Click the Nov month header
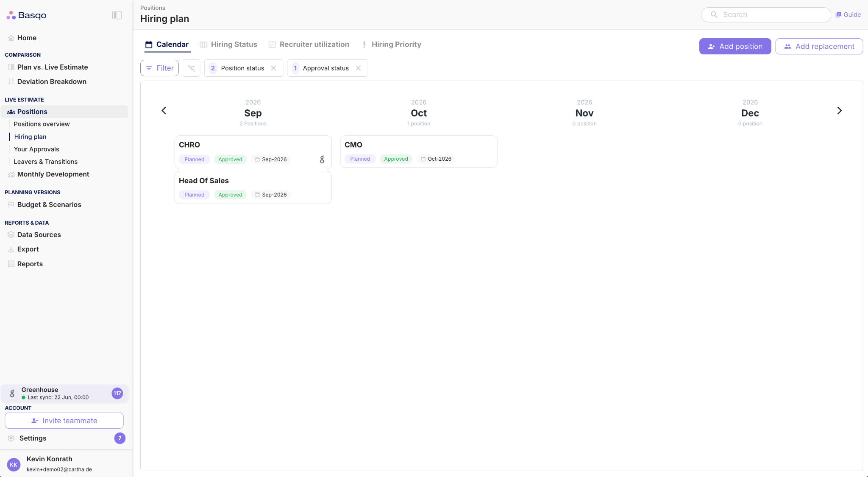The height and width of the screenshot is (477, 868). click(x=584, y=113)
